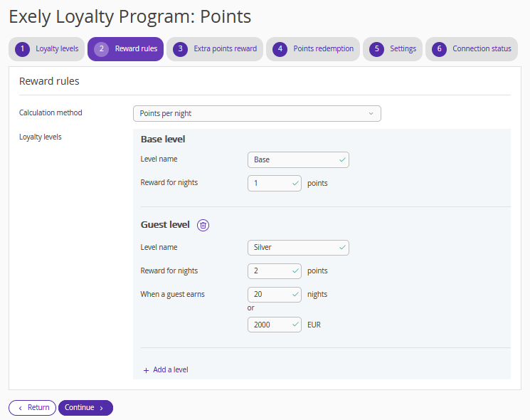Screen dimensions: 530x420
Task: Click the dropdown arrow of Points per night
Action: (371, 114)
